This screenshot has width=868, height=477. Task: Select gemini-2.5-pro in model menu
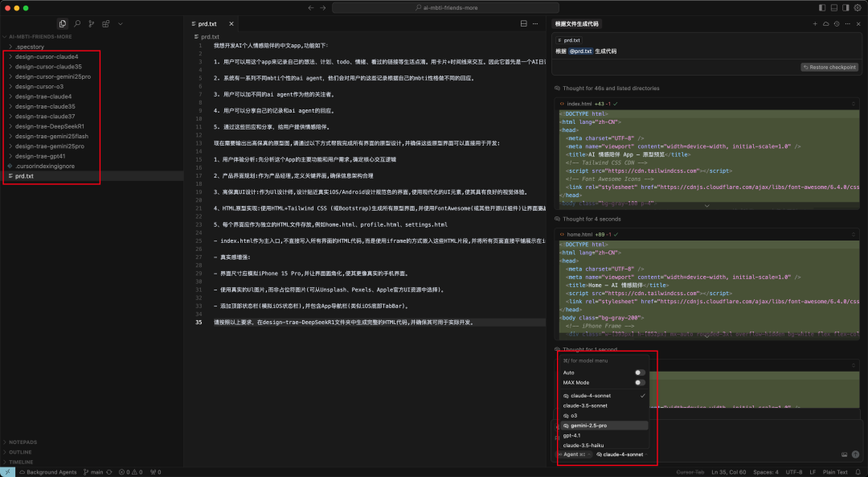tap(604, 426)
